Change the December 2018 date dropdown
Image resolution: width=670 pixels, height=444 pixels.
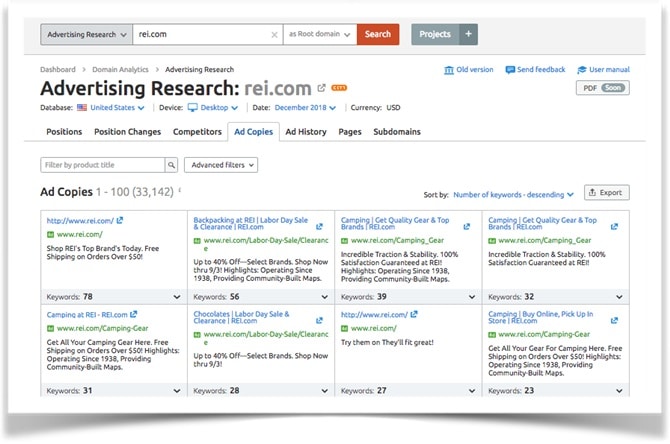point(305,108)
